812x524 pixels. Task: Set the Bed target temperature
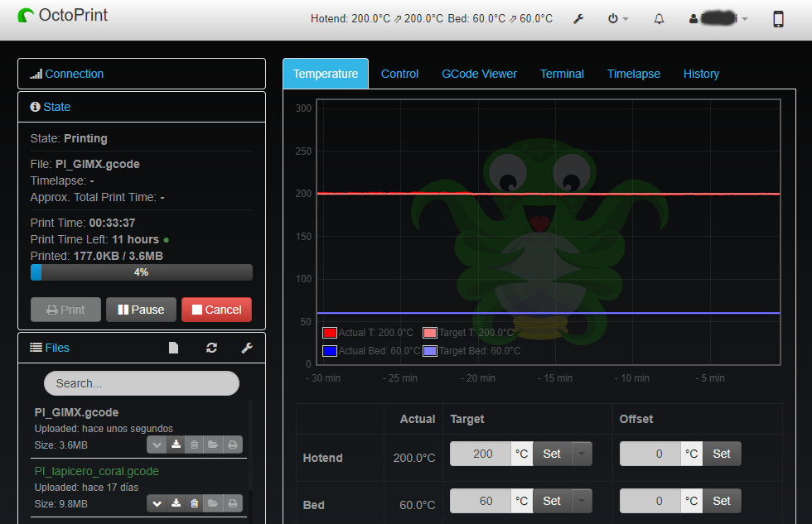[x=552, y=501]
